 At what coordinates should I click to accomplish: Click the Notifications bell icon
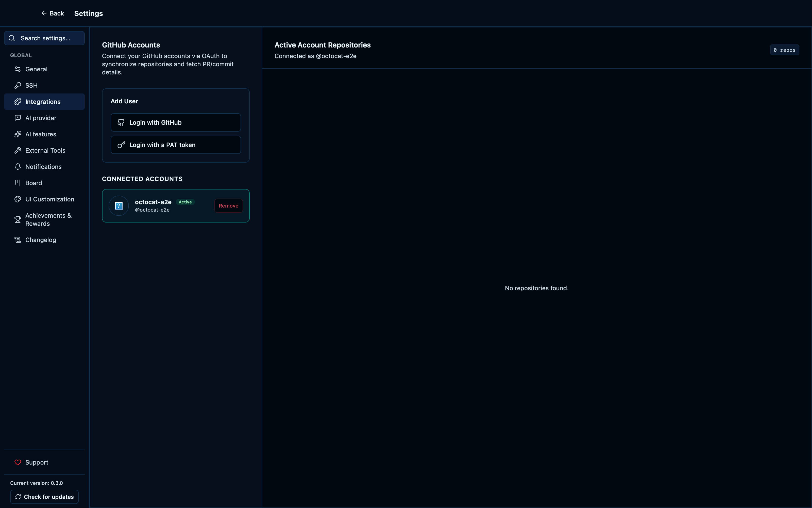click(x=18, y=167)
